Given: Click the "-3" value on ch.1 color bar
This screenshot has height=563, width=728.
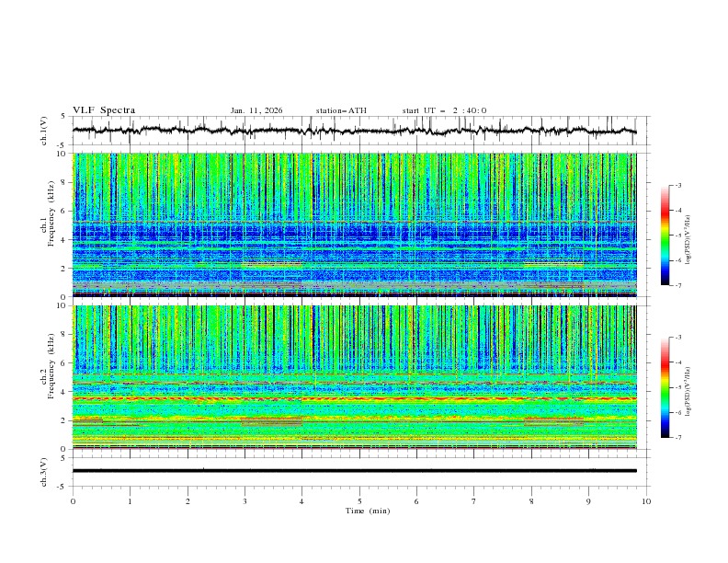Looking at the screenshot, I should coord(677,185).
